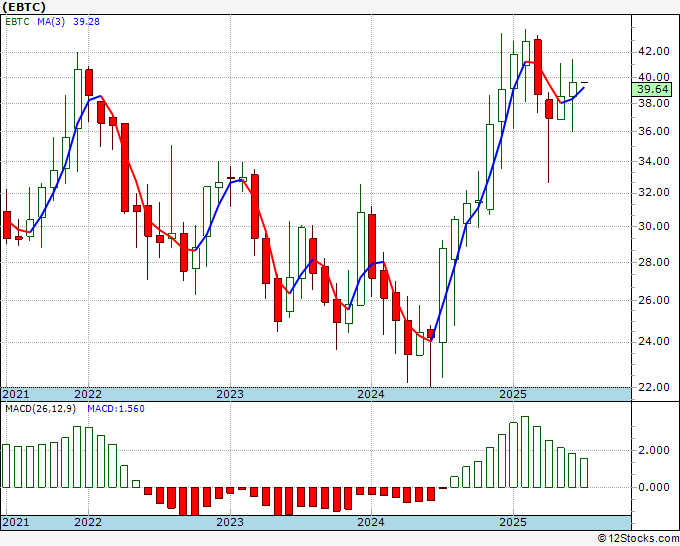Click the MACD(26,12,9) indicator label

[41, 409]
